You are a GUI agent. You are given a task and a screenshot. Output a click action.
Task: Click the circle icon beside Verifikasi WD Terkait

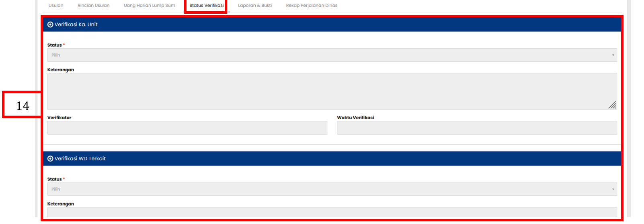coord(50,159)
